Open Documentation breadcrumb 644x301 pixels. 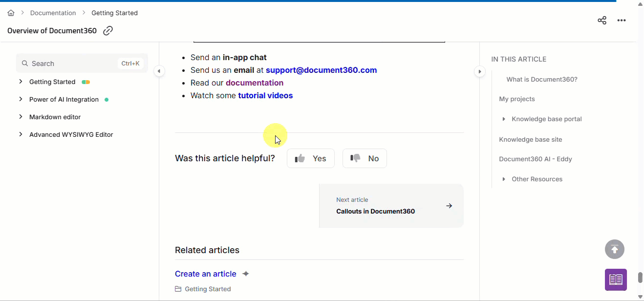(53, 13)
